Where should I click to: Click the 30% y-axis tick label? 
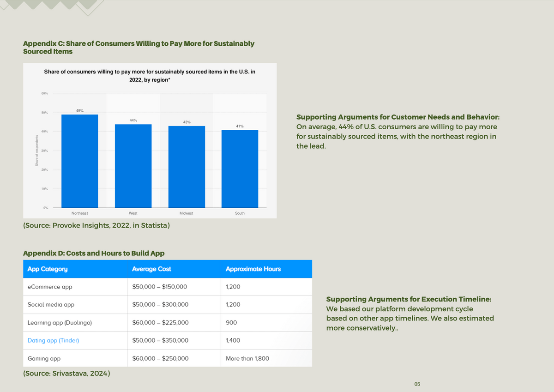point(44,151)
